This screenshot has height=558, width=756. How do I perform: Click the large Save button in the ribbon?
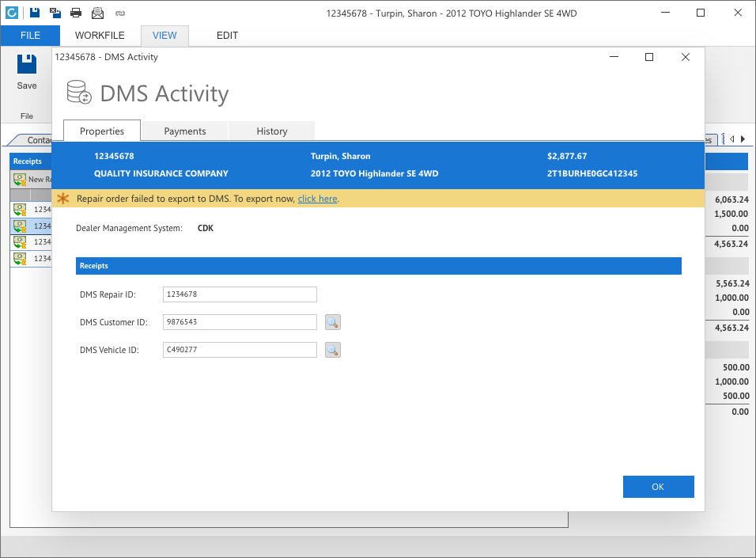[27, 71]
